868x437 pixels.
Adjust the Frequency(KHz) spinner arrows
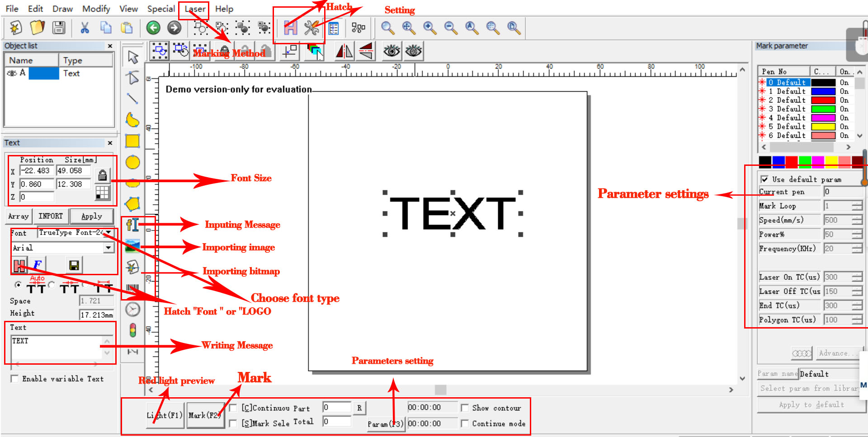pos(857,249)
